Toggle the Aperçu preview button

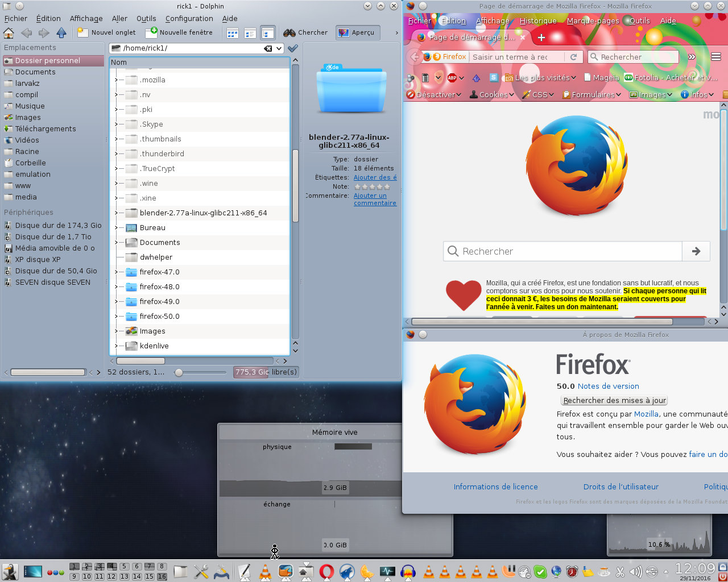[x=358, y=32]
